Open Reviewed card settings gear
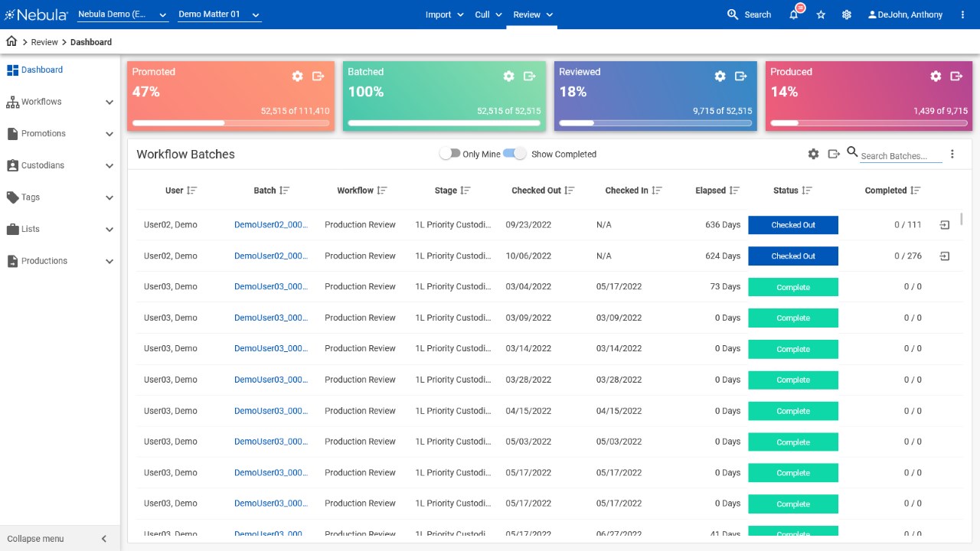Image resolution: width=980 pixels, height=551 pixels. [x=720, y=76]
